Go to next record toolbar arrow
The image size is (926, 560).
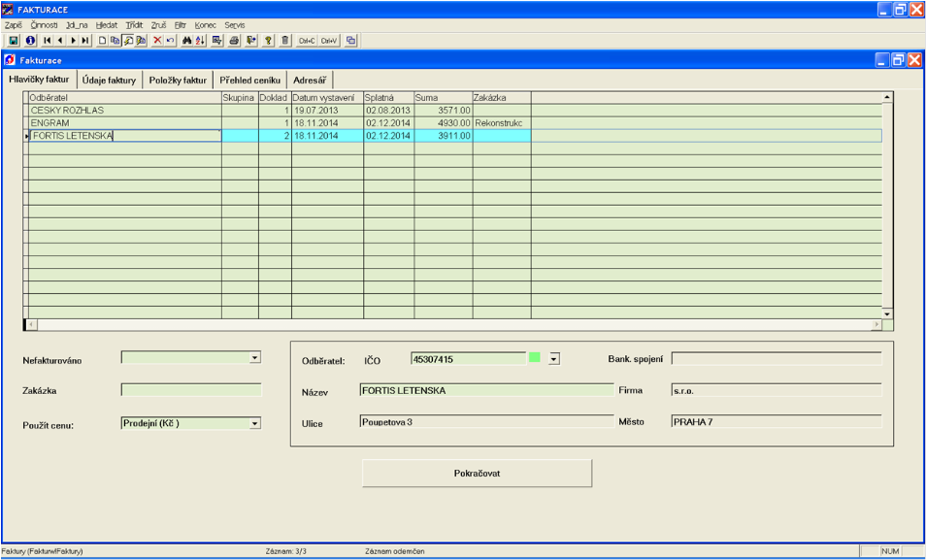[73, 40]
